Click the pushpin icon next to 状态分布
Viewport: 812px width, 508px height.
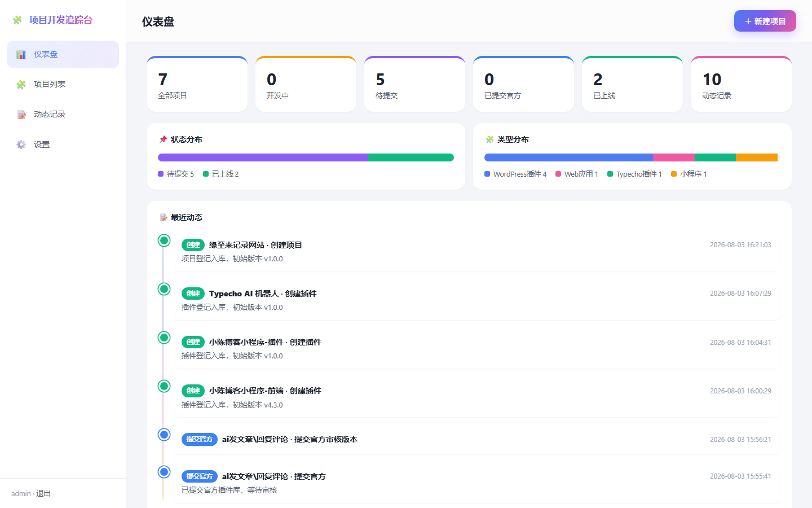point(163,139)
